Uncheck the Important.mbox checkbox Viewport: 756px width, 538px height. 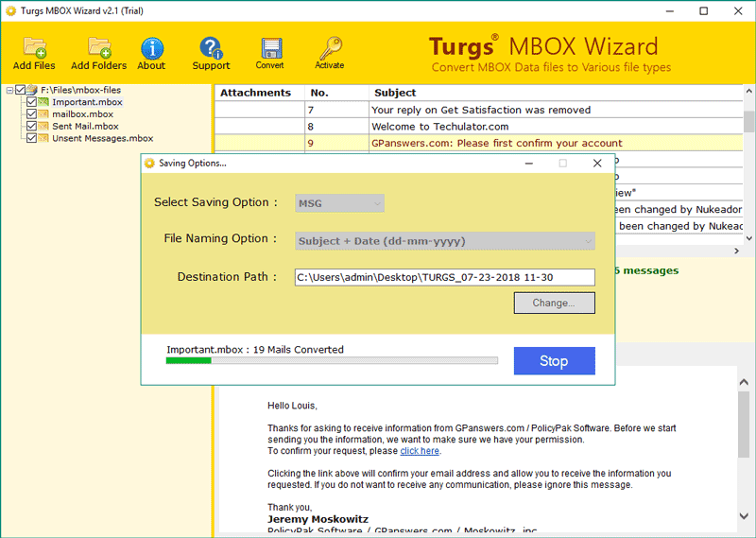[x=32, y=102]
